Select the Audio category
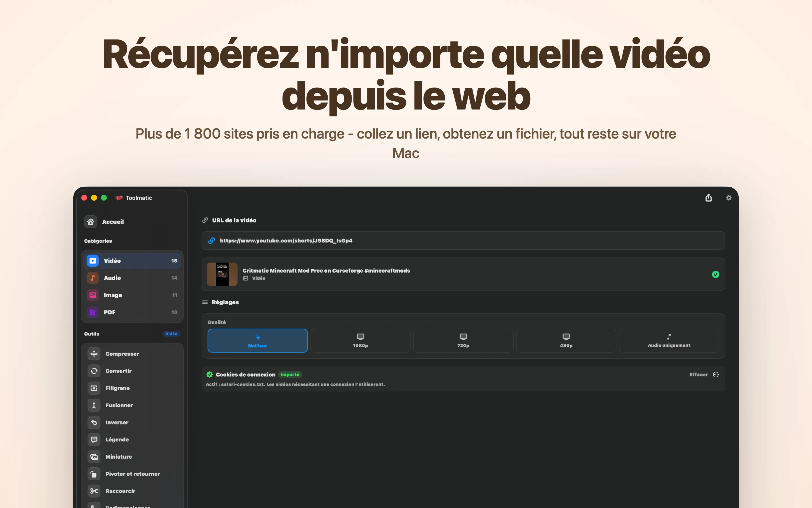 132,278
